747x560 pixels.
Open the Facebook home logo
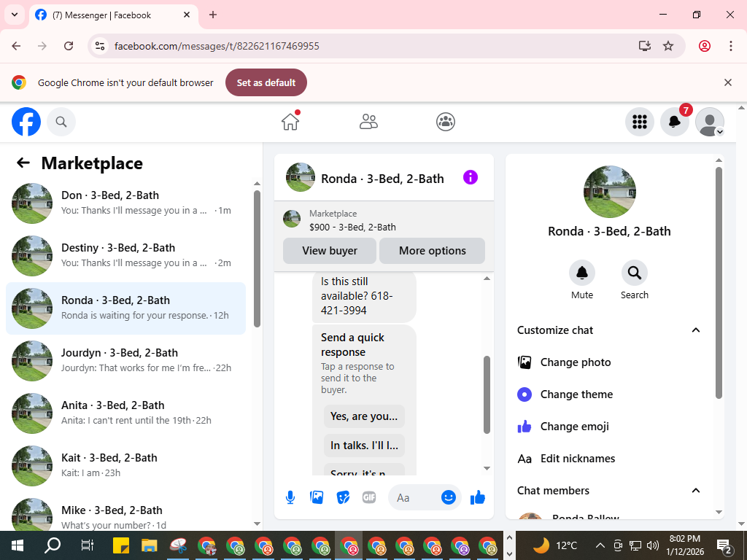tap(26, 122)
